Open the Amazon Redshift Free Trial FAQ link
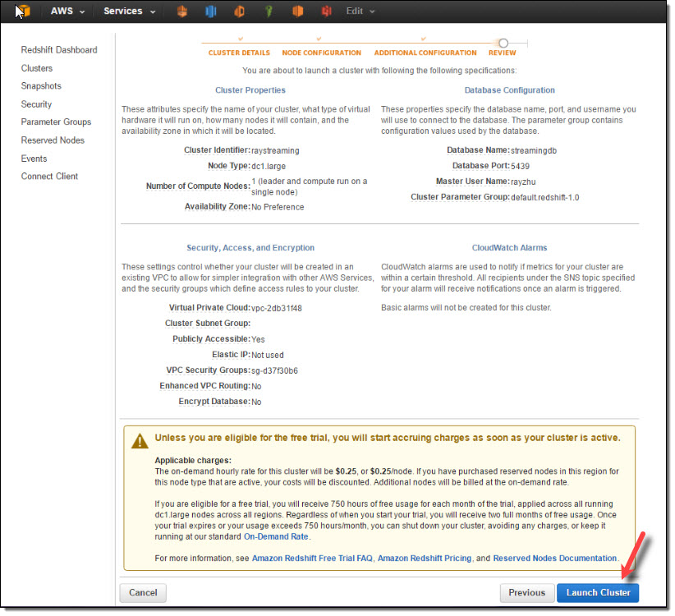The width and height of the screenshot is (675, 616). pos(312,559)
